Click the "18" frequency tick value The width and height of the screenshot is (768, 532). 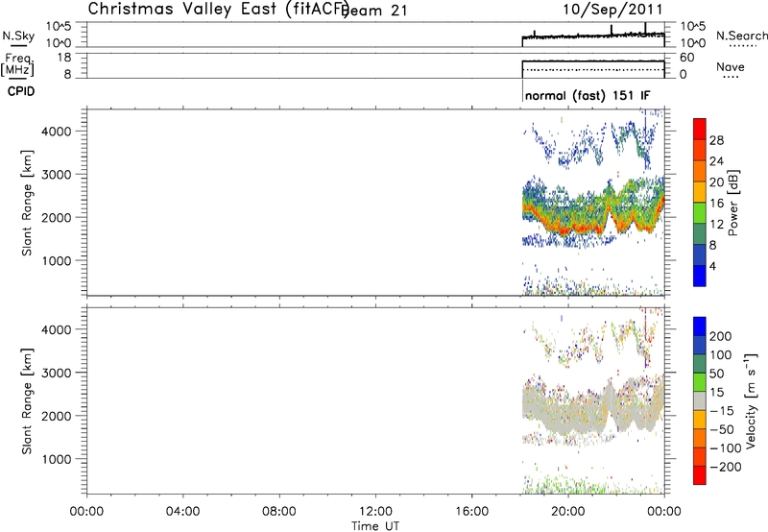point(63,58)
